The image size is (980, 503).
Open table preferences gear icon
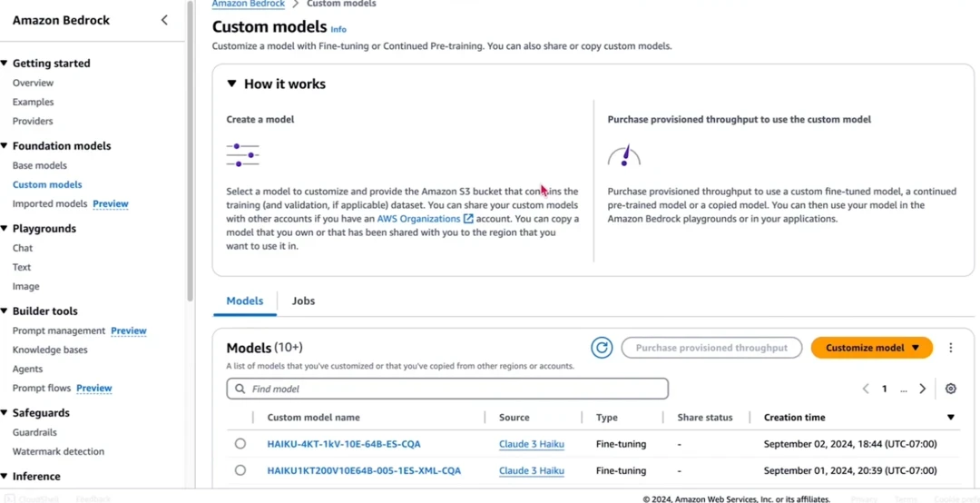coord(950,389)
